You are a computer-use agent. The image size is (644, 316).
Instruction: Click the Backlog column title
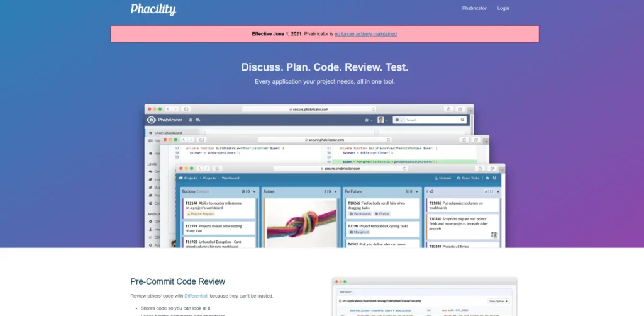(x=189, y=191)
